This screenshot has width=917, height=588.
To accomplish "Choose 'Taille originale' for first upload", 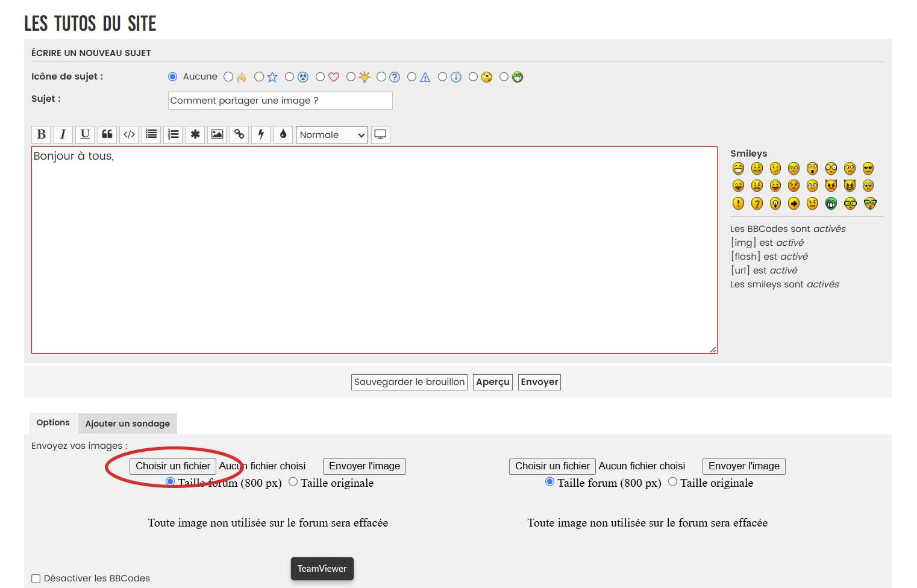I will (293, 482).
